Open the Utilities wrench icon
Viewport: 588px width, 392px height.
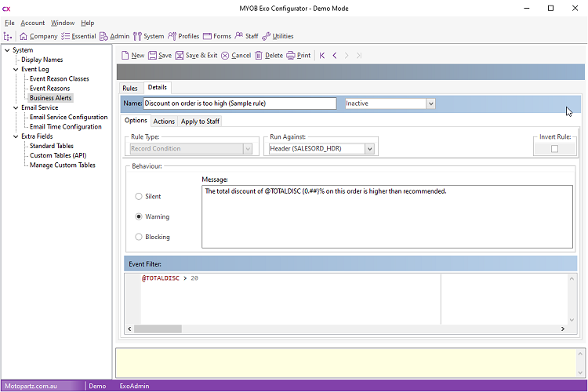(267, 36)
